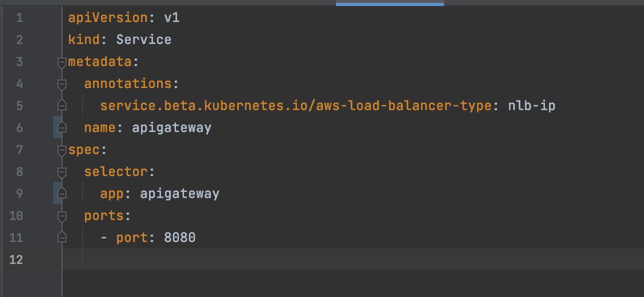Click the apigateway name value
Image resolution: width=644 pixels, height=297 pixels.
point(172,128)
